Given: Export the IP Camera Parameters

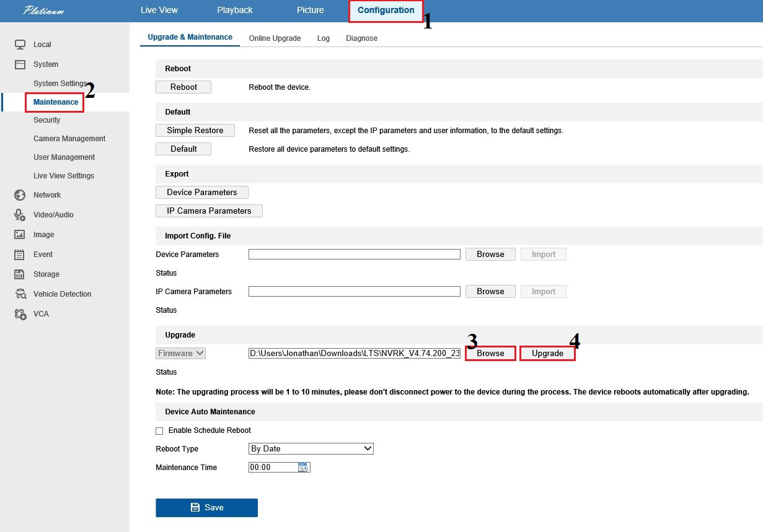Looking at the screenshot, I should tap(209, 211).
